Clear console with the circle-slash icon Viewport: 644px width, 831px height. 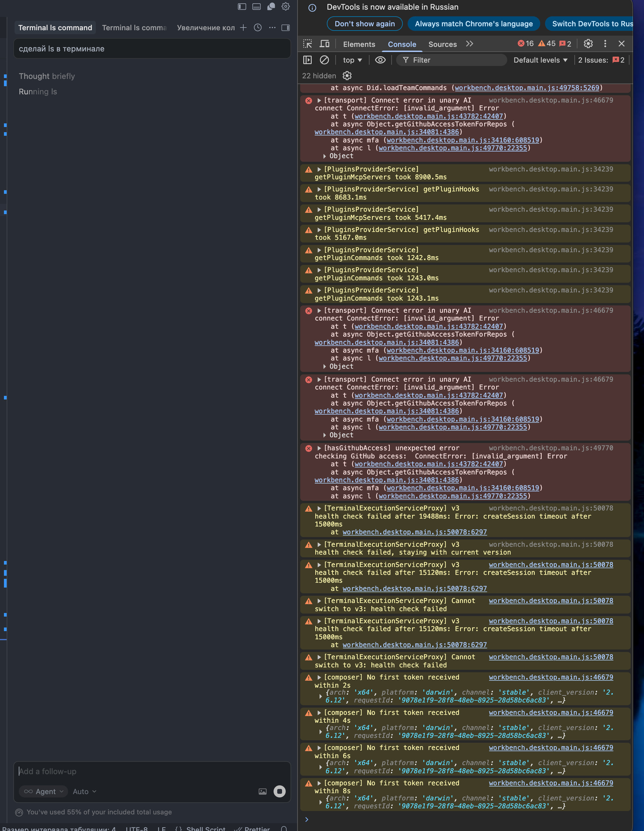click(x=324, y=60)
